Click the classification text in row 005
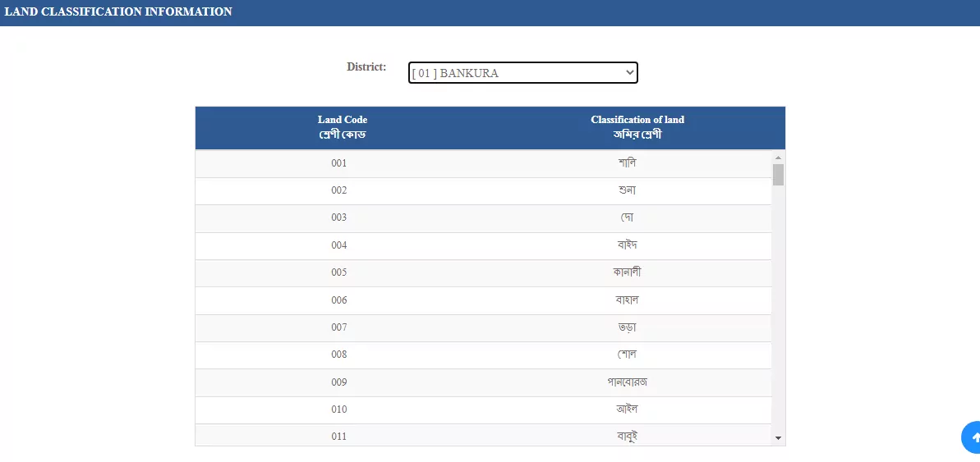This screenshot has width=980, height=462. coord(628,272)
